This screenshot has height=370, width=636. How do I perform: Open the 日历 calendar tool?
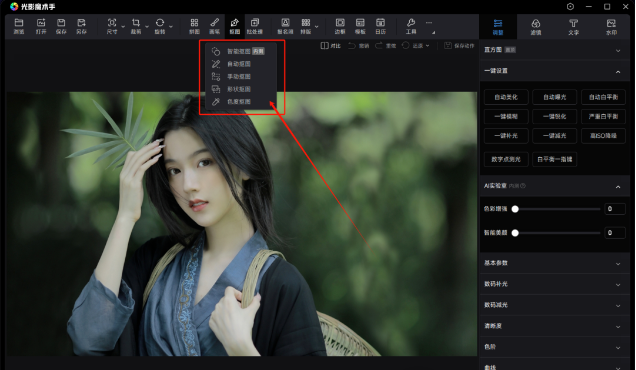coord(380,26)
